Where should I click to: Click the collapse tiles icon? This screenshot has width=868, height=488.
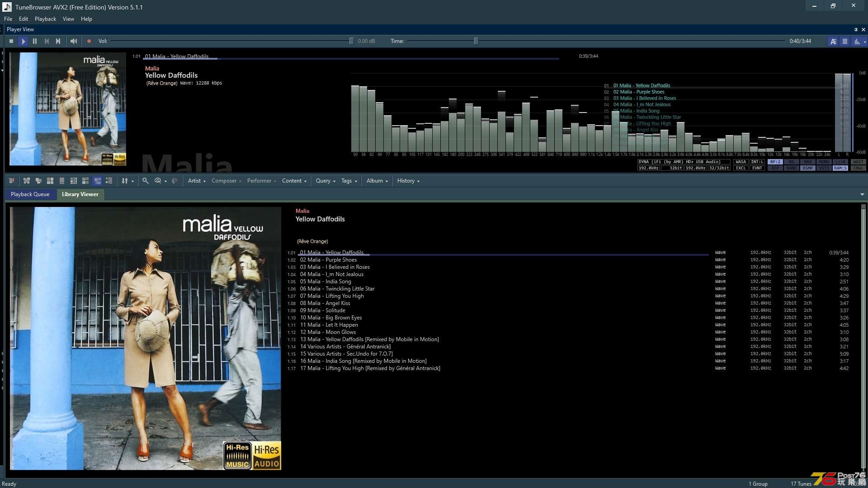click(x=38, y=181)
